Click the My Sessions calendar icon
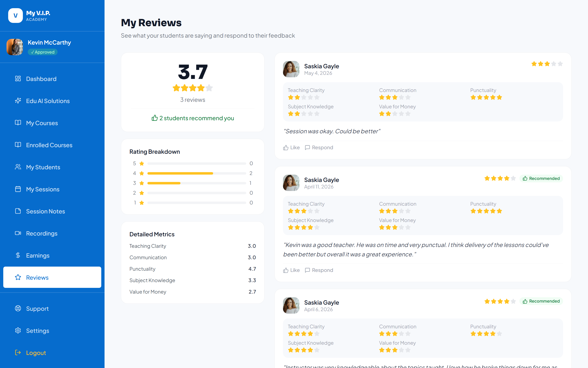 (18, 189)
